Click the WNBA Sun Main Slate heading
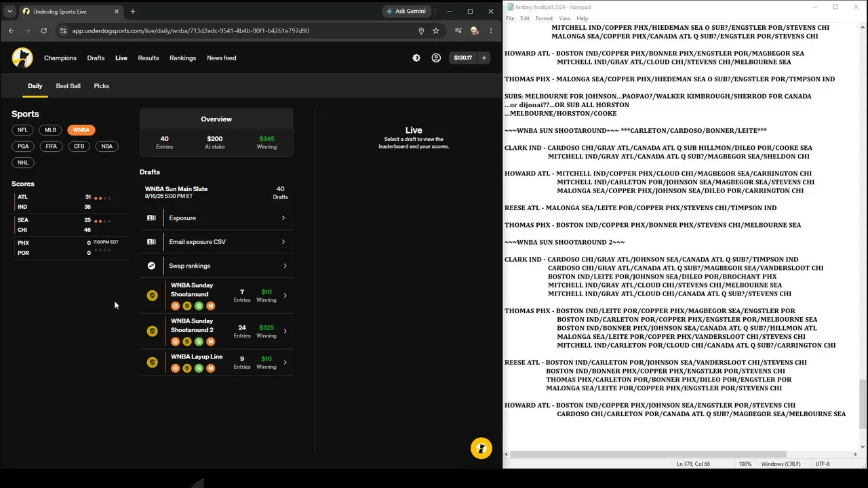 click(176, 189)
